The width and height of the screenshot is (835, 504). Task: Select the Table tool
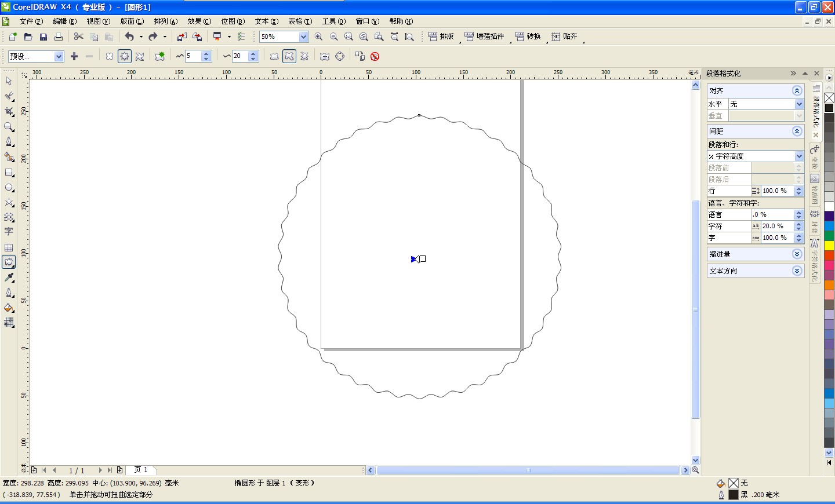pos(9,247)
